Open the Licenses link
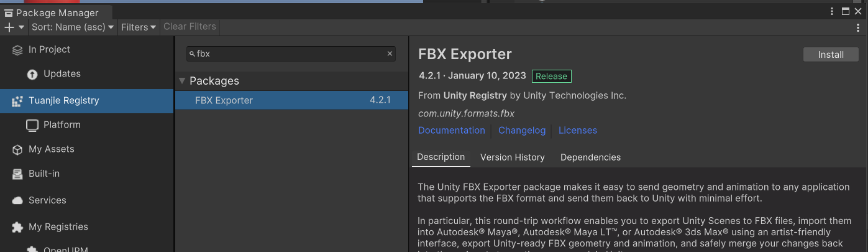Screen dimensions: 868x252 (x=578, y=131)
